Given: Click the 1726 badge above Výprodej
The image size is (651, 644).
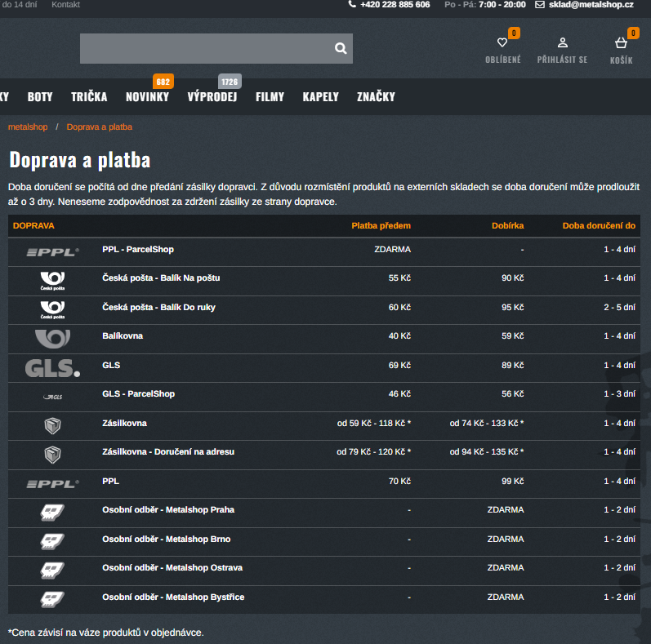Looking at the screenshot, I should (230, 82).
